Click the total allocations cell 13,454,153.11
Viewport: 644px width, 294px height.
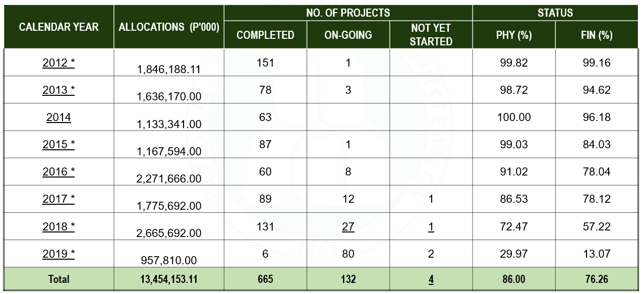point(169,279)
